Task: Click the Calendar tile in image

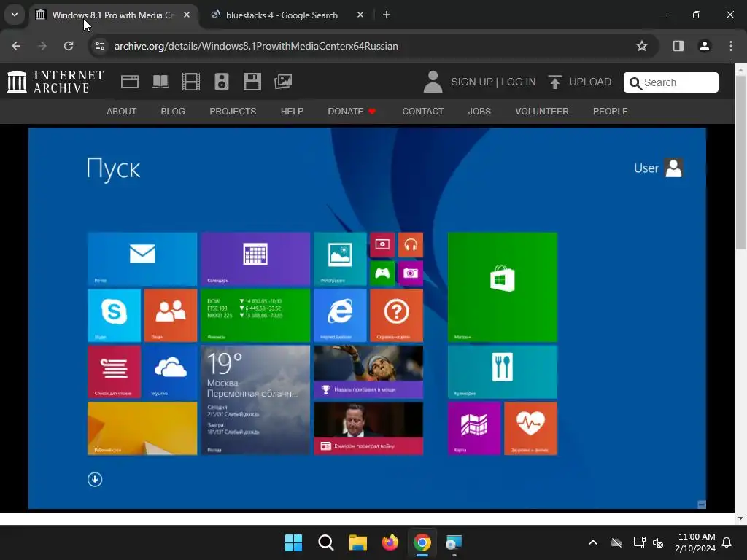Action: pos(255,259)
